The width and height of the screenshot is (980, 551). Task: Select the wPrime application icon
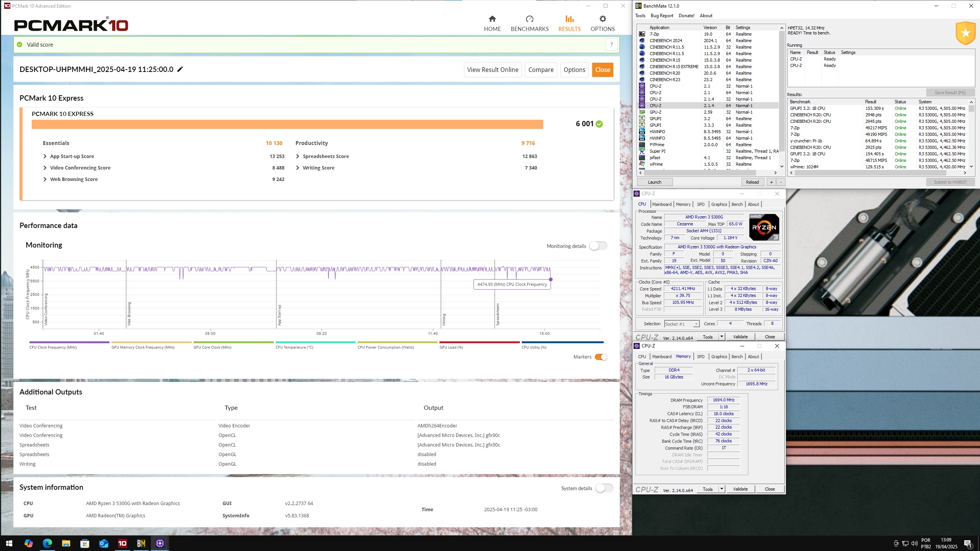(x=642, y=164)
